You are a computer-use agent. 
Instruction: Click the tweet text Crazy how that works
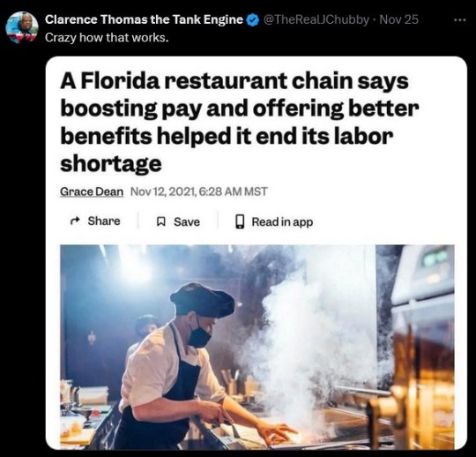pos(107,37)
